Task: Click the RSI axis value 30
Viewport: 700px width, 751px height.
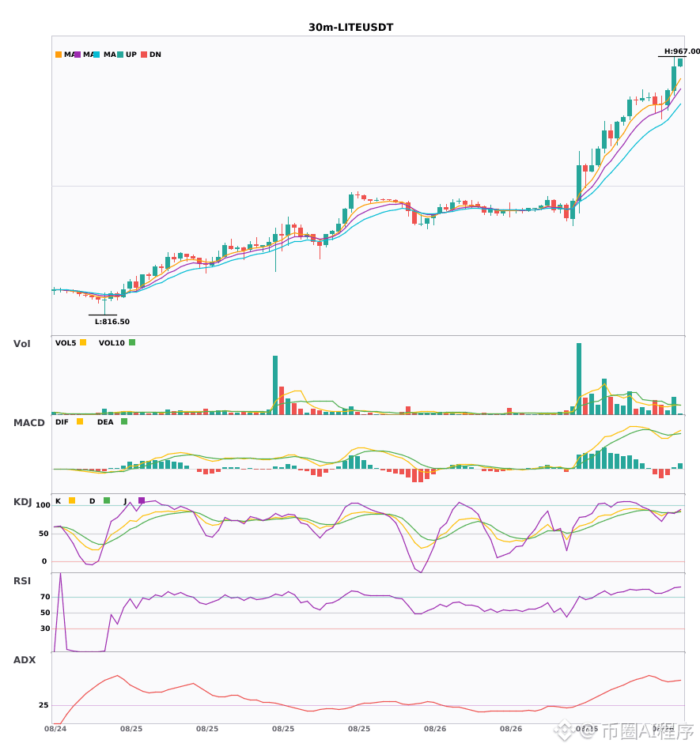Action: pos(45,628)
